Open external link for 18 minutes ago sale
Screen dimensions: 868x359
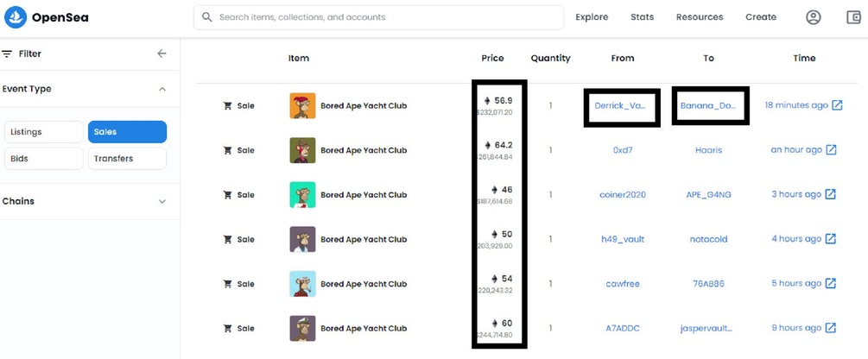837,105
